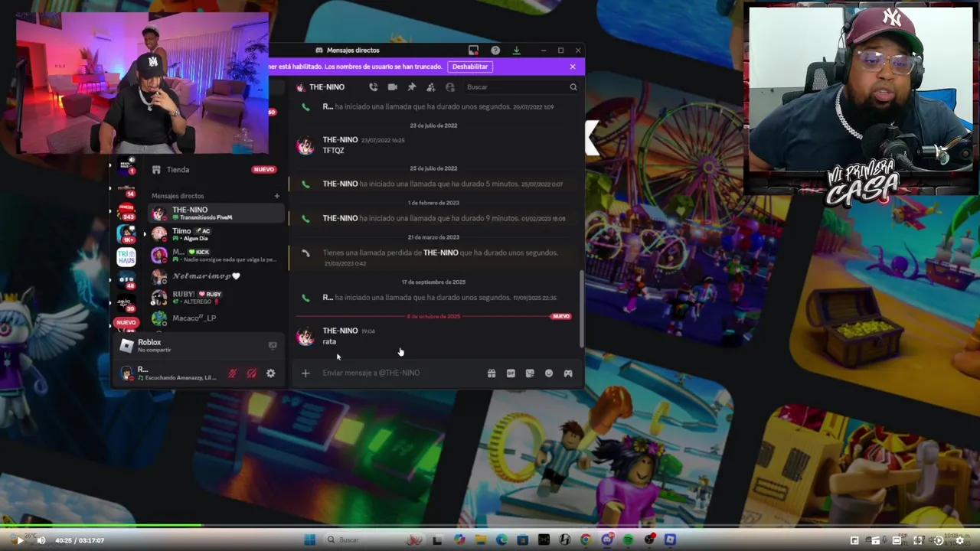Open Tiimo direct message conversation
This screenshot has height=551, width=980.
point(216,234)
